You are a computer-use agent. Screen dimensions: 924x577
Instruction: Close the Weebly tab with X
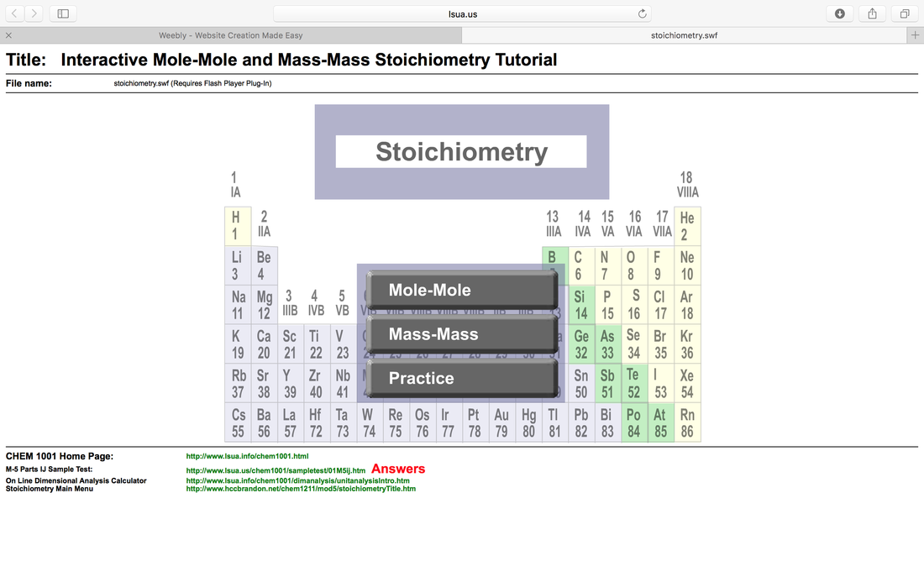[9, 35]
